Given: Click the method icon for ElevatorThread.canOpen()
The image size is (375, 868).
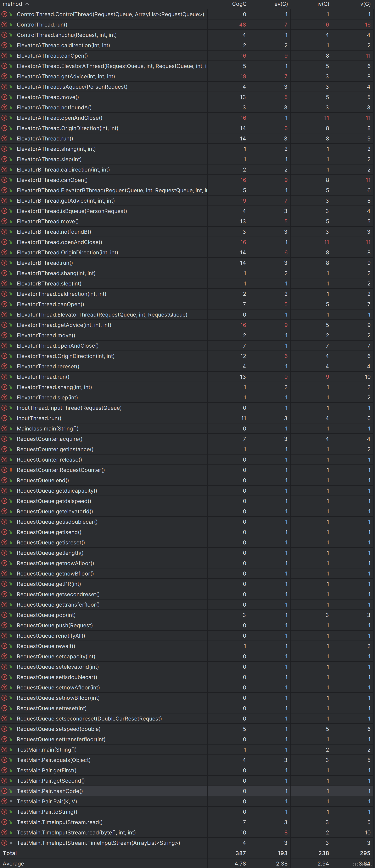Looking at the screenshot, I should pyautogui.click(x=4, y=304).
